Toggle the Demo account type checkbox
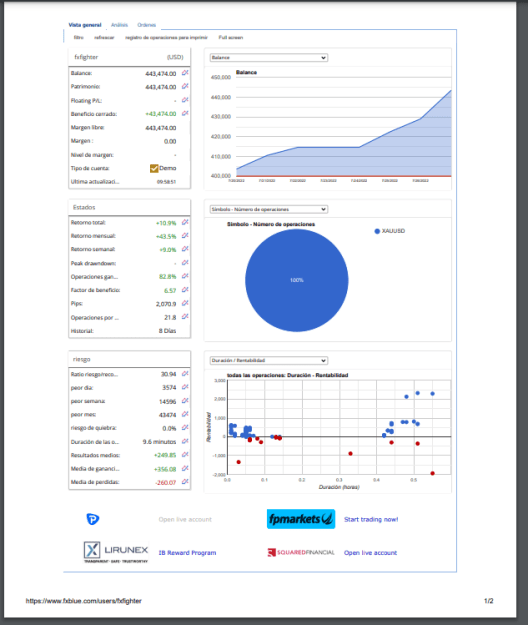 (x=154, y=168)
